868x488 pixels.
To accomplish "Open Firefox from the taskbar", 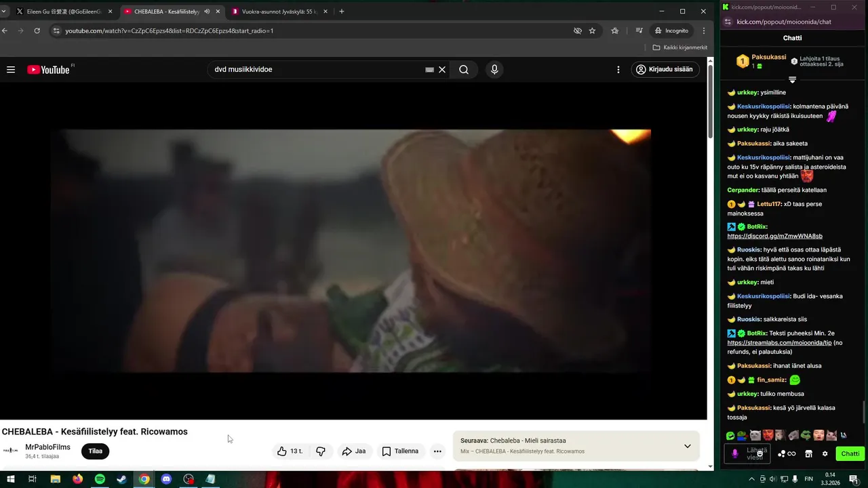I will click(77, 479).
